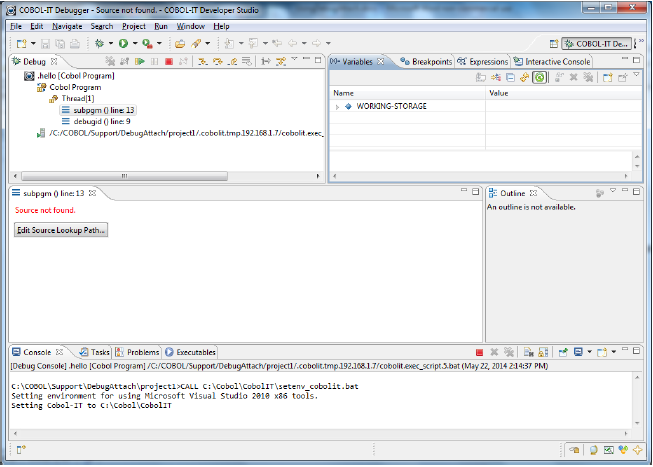The image size is (653, 467).
Task: Open dropdown arrow next to Search flashlight icon
Action: [208, 43]
